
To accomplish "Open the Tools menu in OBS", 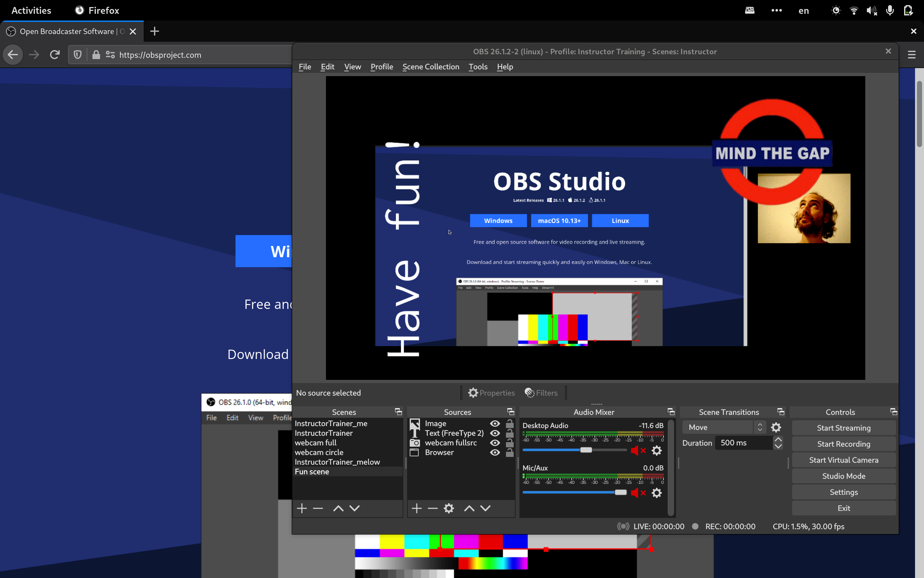I will (478, 66).
